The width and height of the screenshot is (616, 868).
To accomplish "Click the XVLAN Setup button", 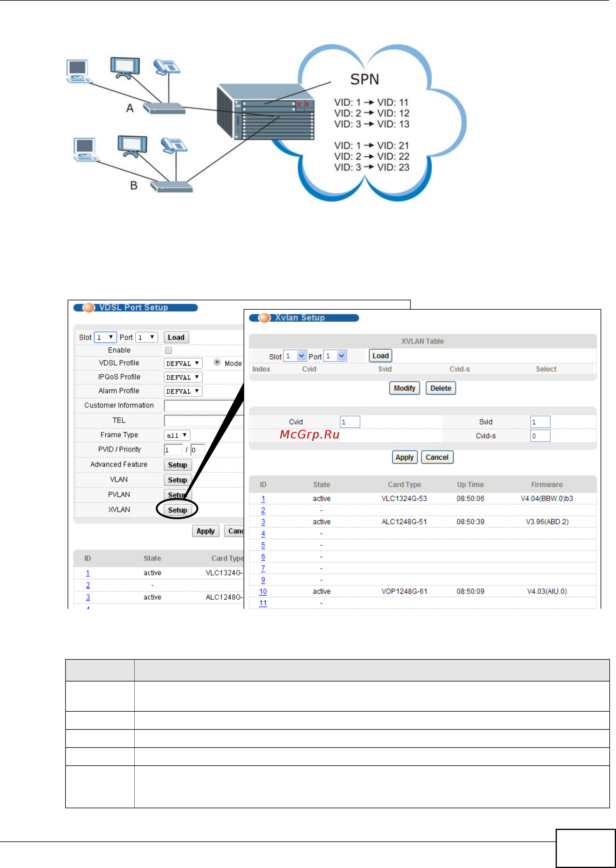I will tap(177, 510).
